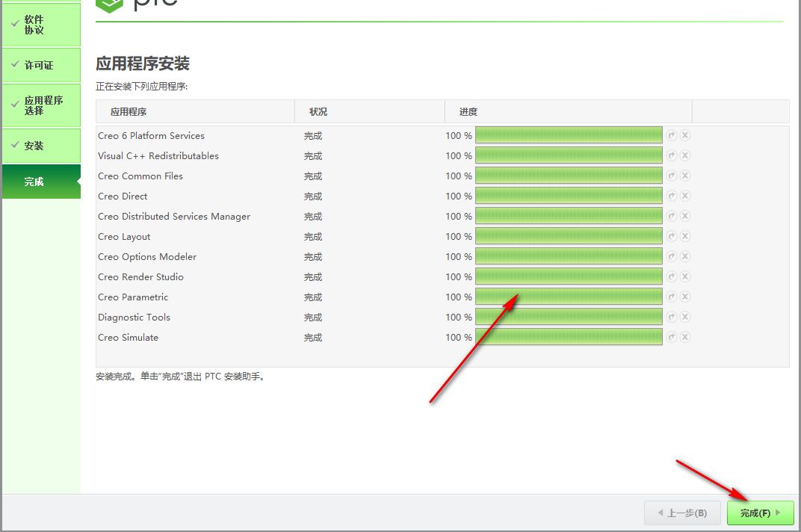
Task: Click the retry icon for Visual C++ Redistributables
Action: [672, 155]
